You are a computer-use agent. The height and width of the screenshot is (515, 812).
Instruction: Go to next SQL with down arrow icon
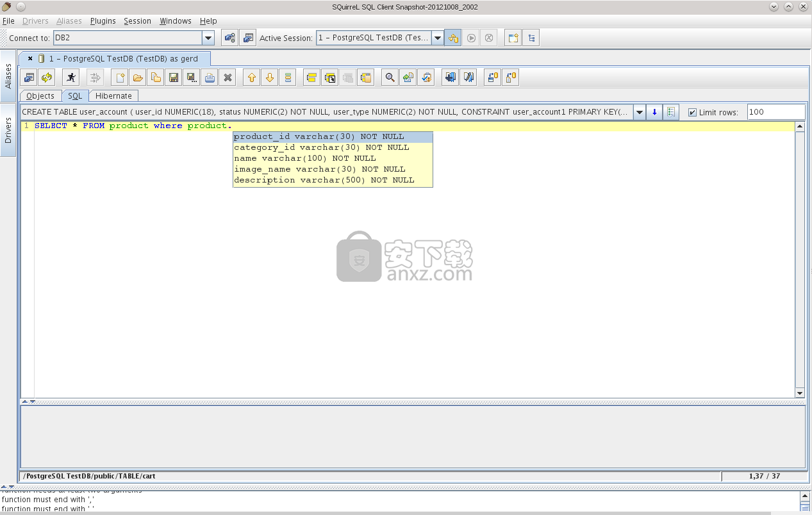pos(270,78)
